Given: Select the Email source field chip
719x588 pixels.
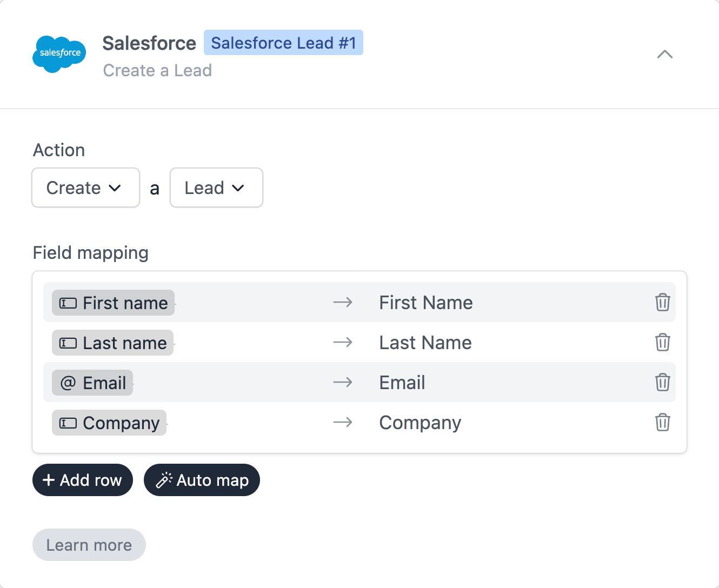Looking at the screenshot, I should click(92, 383).
